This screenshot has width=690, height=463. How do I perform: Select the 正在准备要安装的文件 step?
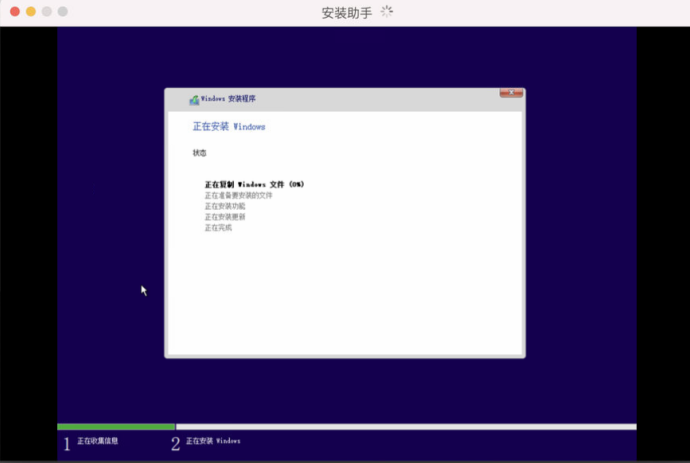[238, 196]
